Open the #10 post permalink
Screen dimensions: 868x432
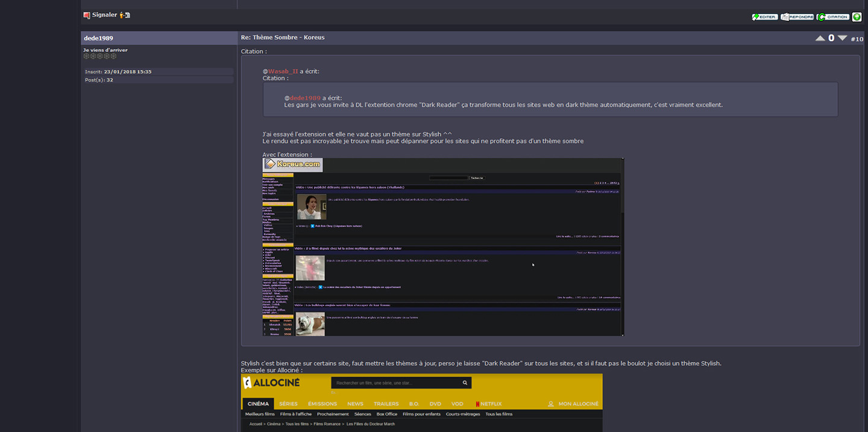(857, 39)
